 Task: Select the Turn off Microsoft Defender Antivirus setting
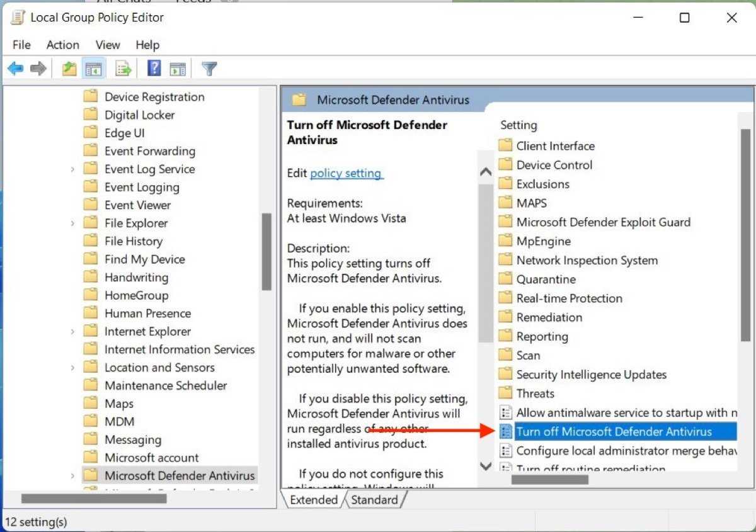(614, 431)
